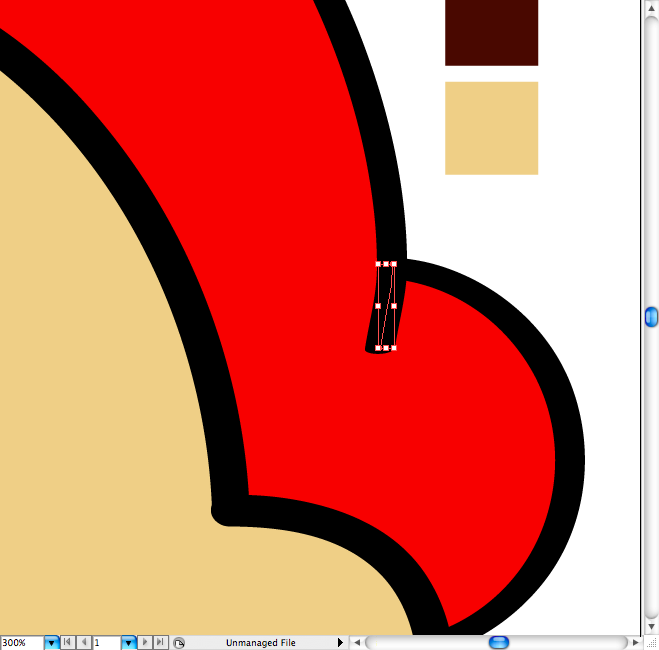
Task: Click the horizontal scrollbar right arrow
Action: point(635,642)
